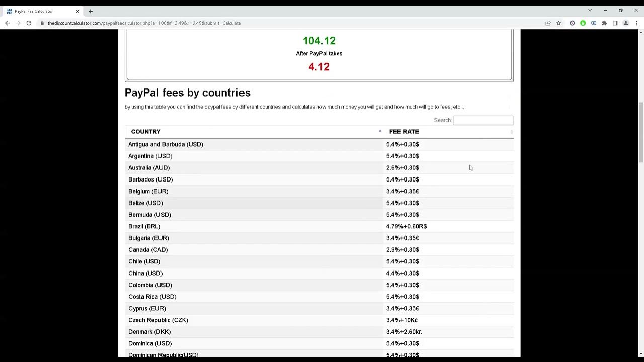Open the profile avatar menu
644x362 pixels.
(x=626, y=23)
